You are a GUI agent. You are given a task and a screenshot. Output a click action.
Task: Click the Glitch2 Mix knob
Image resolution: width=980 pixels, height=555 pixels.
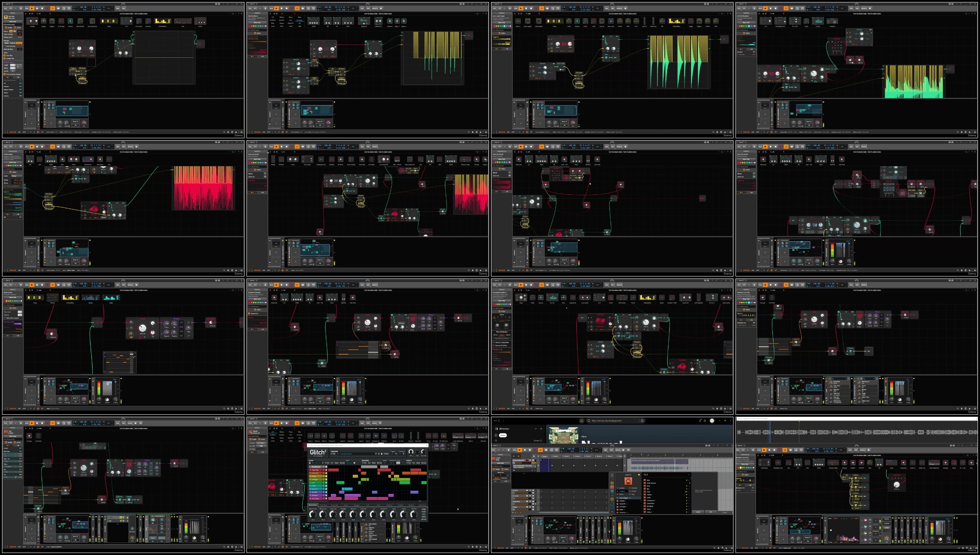point(411,452)
